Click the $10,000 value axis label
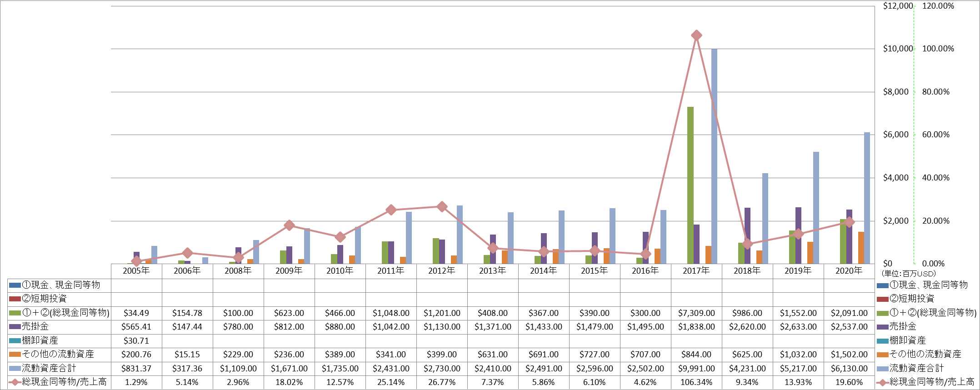Screen dimensions: 980x390 (898, 49)
